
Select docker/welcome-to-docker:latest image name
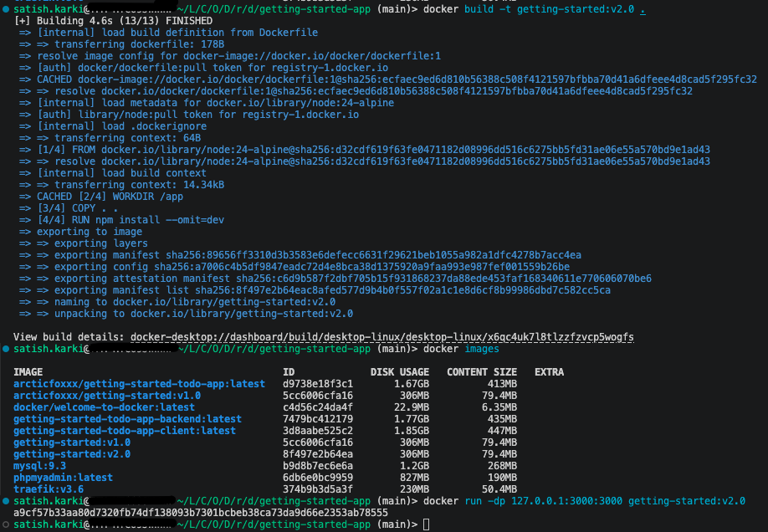[x=104, y=407]
